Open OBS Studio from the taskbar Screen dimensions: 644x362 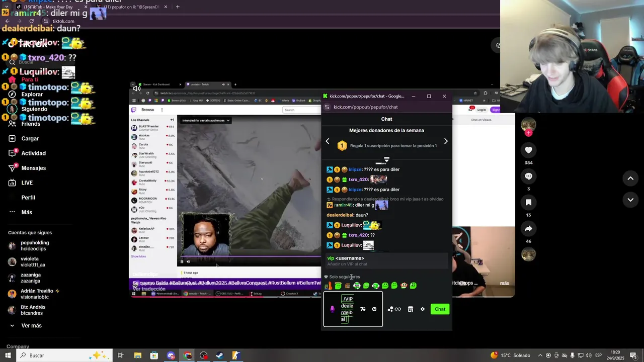coord(203,355)
